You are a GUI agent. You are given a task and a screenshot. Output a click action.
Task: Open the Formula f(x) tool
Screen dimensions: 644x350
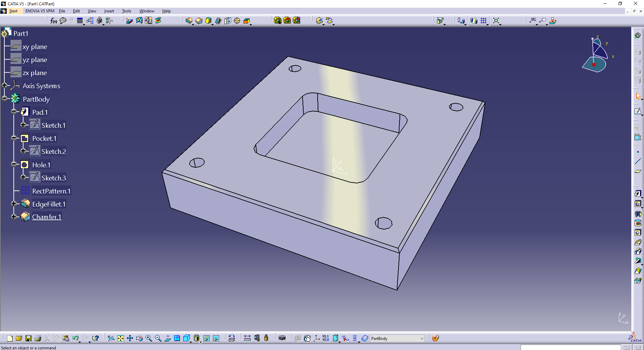(53, 21)
